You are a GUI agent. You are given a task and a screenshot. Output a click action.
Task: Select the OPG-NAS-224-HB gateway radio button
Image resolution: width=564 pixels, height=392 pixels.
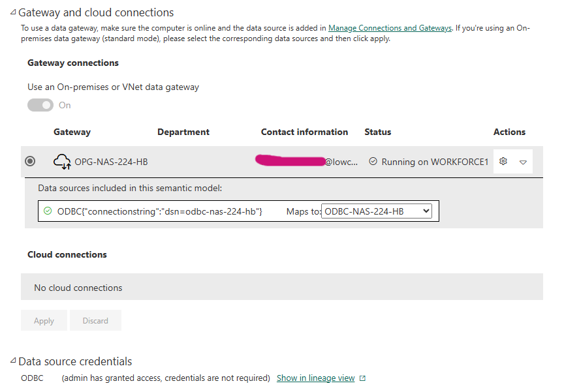(30, 162)
